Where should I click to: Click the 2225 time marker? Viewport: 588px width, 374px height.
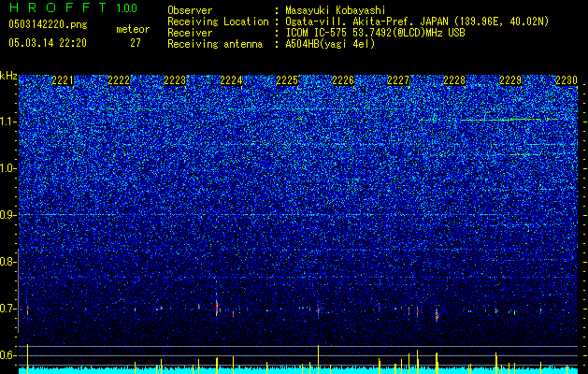click(x=287, y=80)
